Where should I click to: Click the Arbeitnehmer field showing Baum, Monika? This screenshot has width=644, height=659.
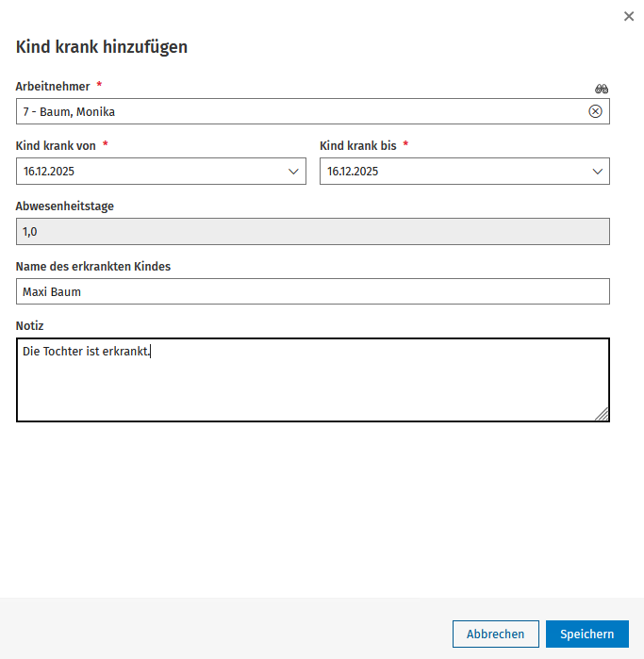[x=313, y=111]
